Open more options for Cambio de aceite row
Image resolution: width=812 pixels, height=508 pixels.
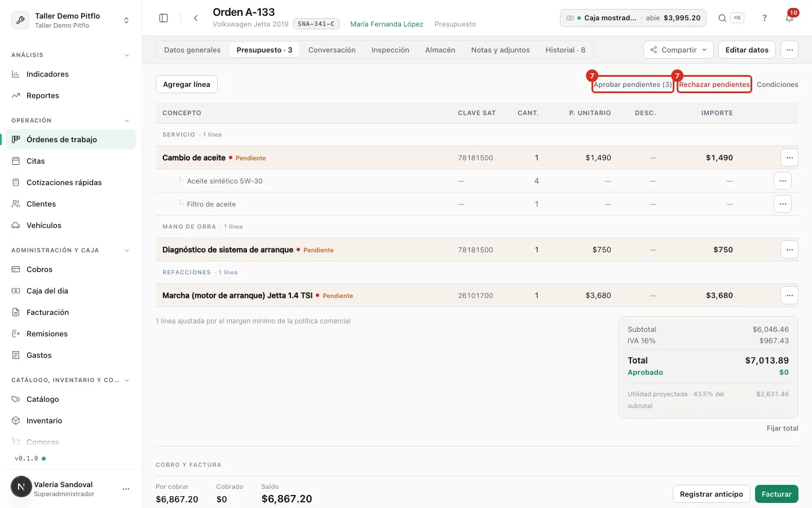(789, 157)
